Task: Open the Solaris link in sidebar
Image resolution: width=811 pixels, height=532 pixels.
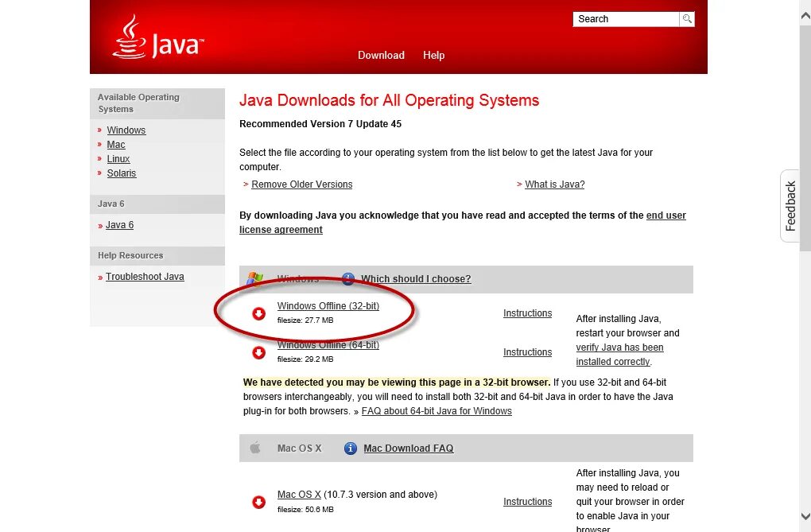Action: coord(122,173)
